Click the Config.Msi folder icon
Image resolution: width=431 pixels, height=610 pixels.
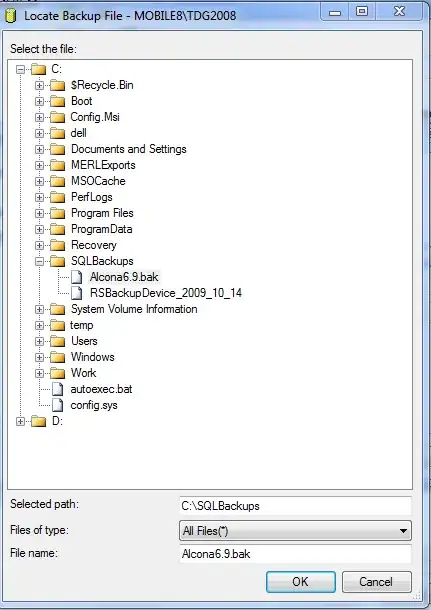pos(58,117)
